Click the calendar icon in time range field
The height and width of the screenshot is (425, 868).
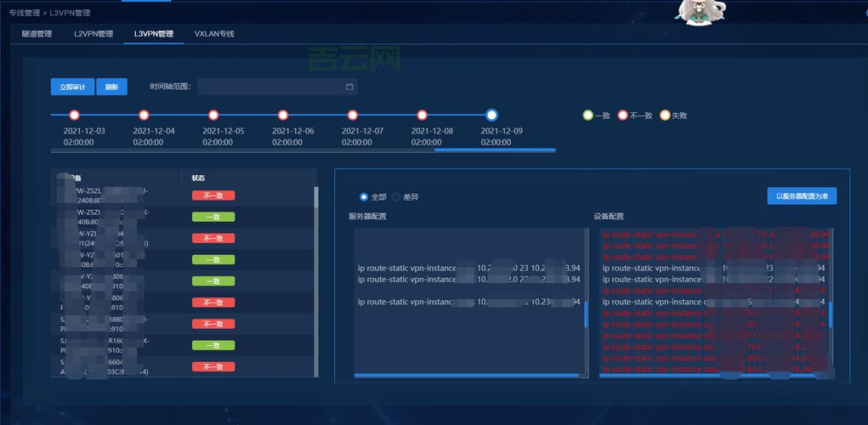tap(349, 87)
